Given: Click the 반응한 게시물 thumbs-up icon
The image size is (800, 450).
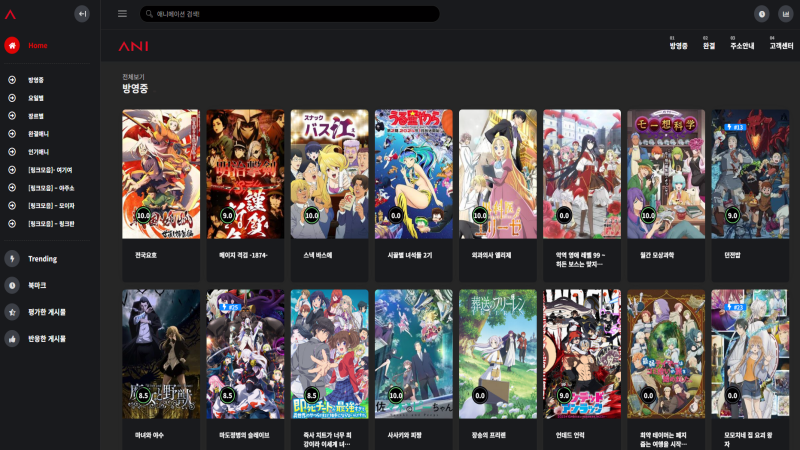Looking at the screenshot, I should 12,339.
